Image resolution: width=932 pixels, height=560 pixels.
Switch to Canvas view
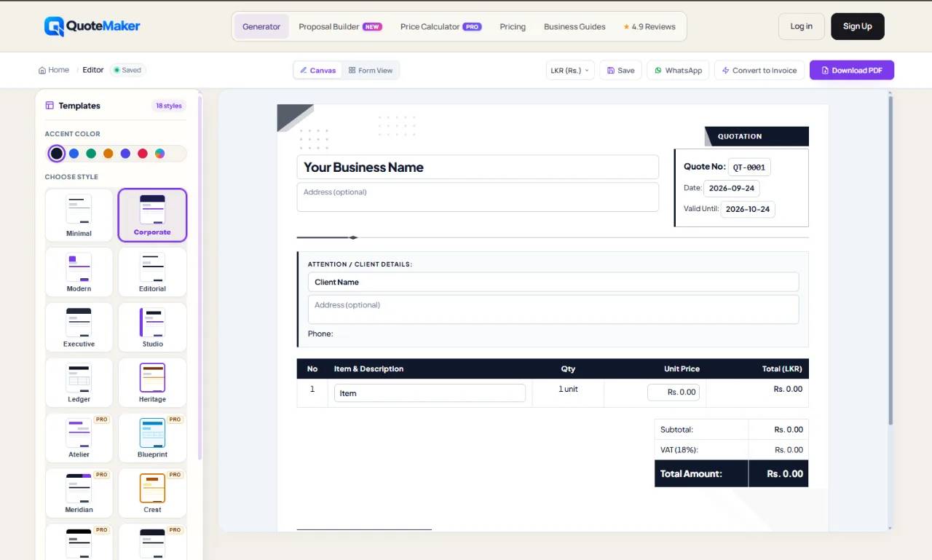(318, 70)
